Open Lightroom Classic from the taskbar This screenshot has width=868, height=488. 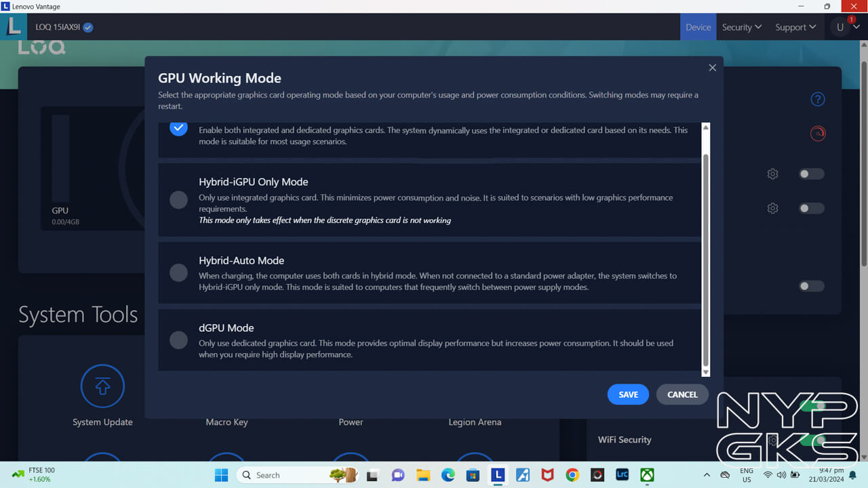click(x=622, y=475)
